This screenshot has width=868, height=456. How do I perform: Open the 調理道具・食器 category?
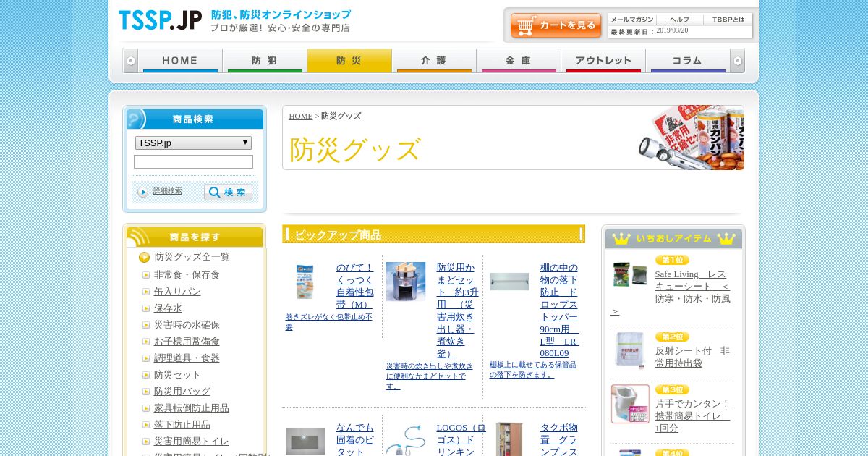pos(187,358)
